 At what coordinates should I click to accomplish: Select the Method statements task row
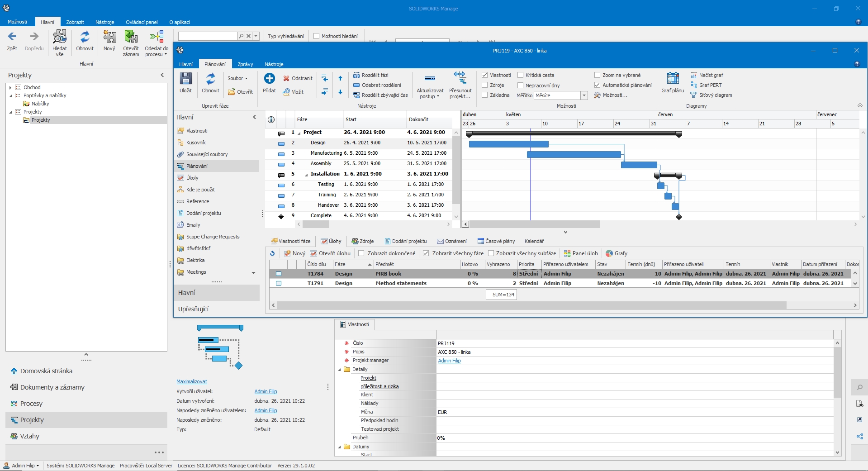point(561,283)
